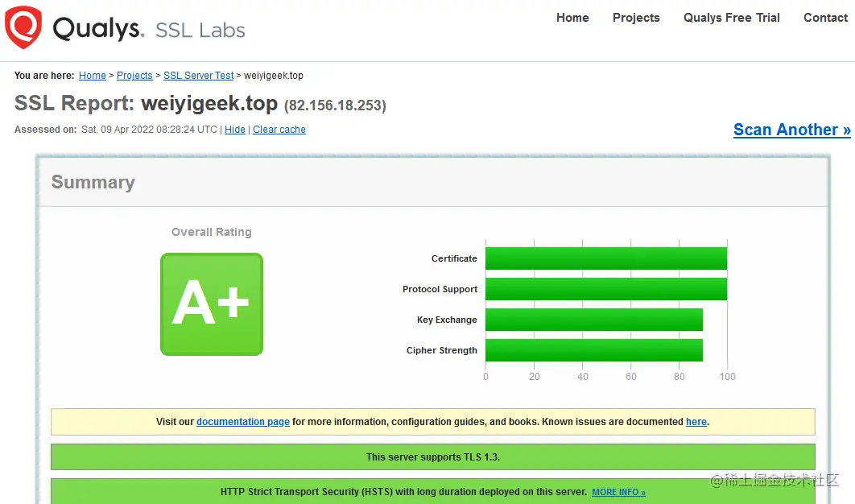Open Projects from the breadcrumb
855x504 pixels.
coord(134,75)
